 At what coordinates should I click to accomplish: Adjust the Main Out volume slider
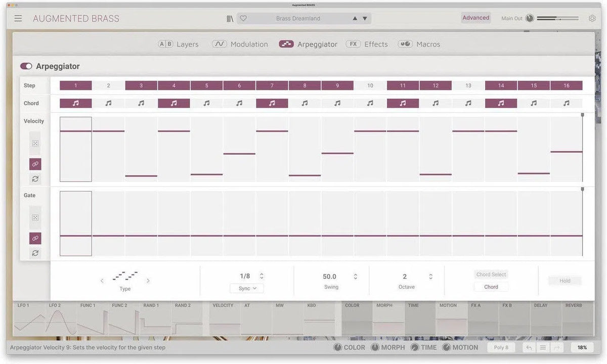point(557,18)
